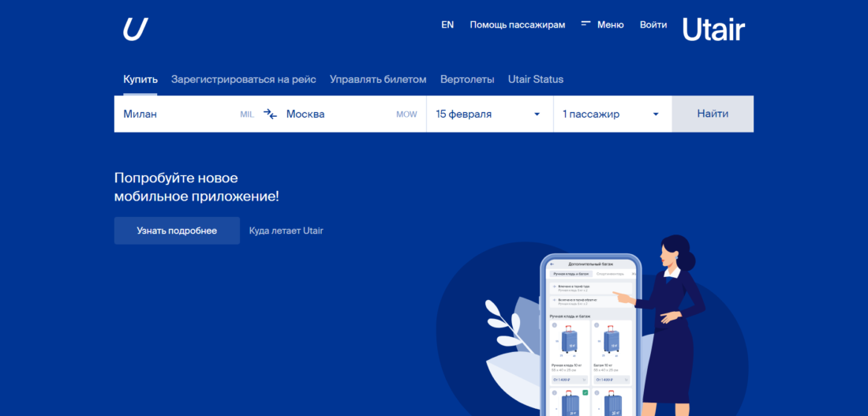The image size is (868, 416).
Task: Switch the site language to EN
Action: pyautogui.click(x=447, y=24)
